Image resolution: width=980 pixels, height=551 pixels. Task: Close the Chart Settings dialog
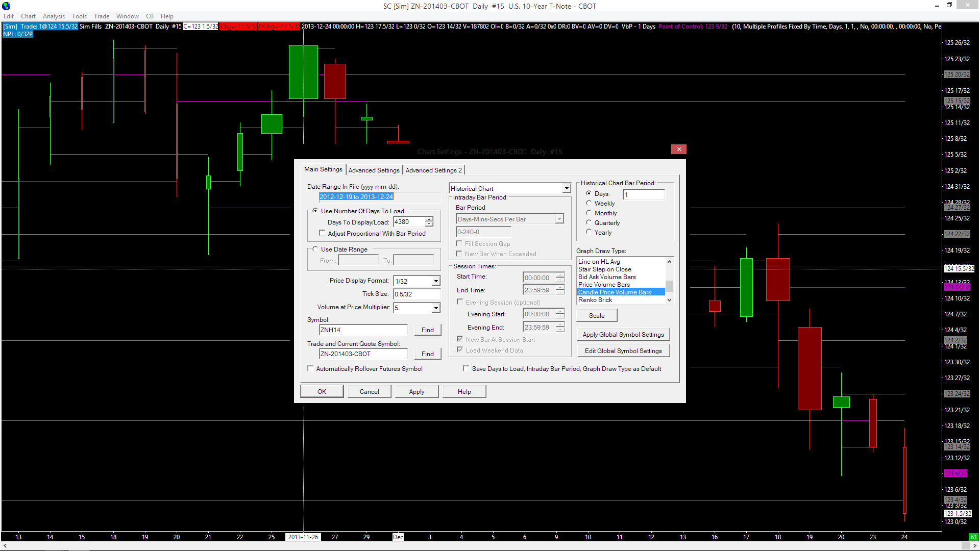[678, 149]
